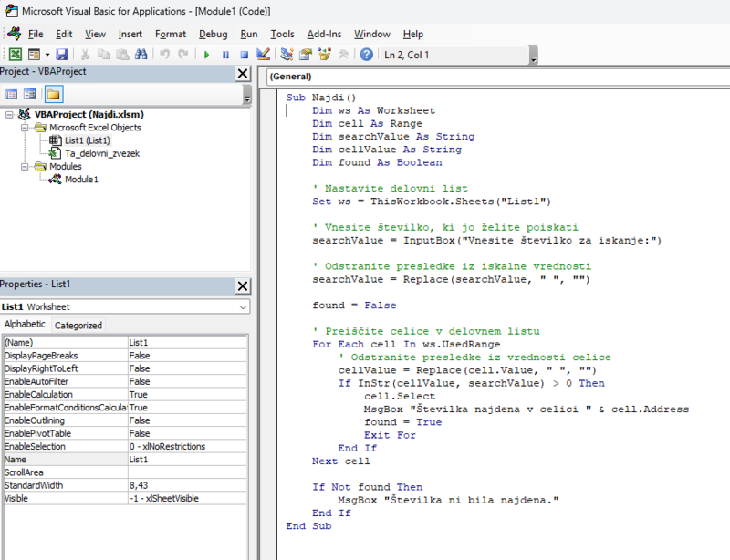Open Microsoft Visual Basic Help icon

(366, 55)
